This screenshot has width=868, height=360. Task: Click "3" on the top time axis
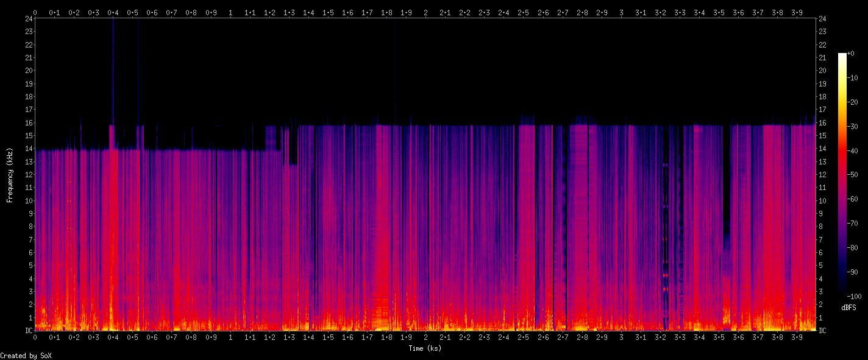(621, 12)
